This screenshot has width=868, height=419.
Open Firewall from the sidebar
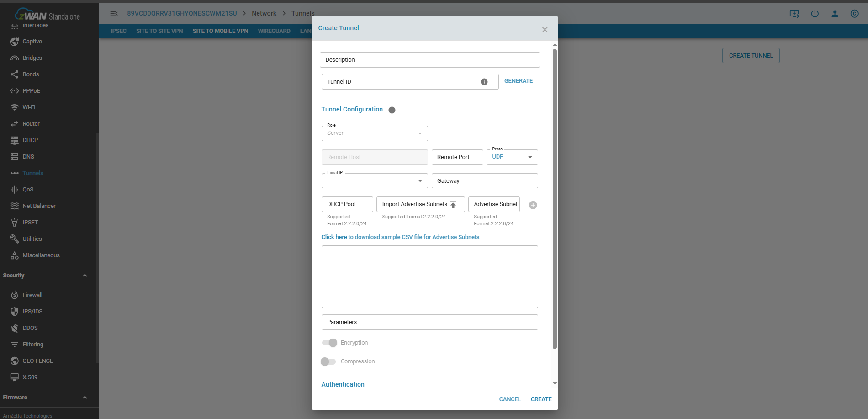[32, 295]
